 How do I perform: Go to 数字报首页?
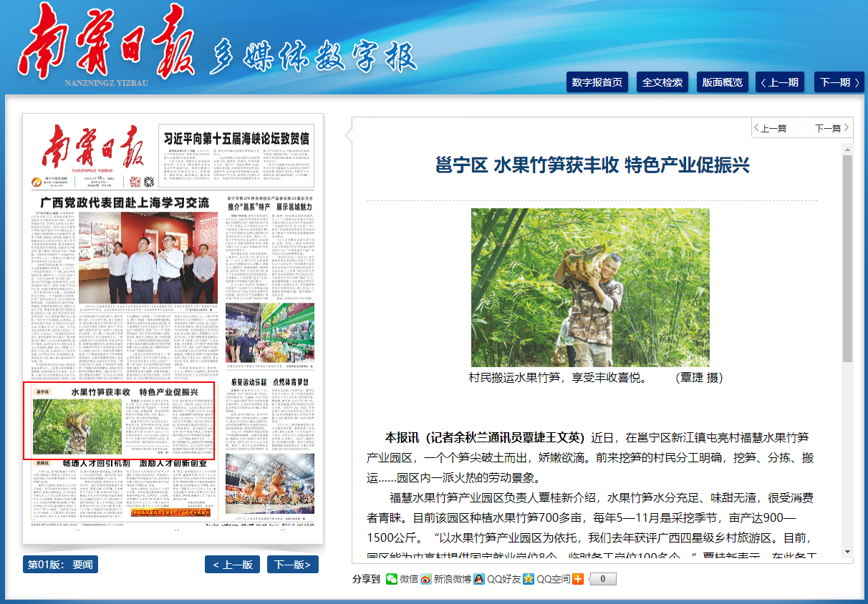point(597,82)
